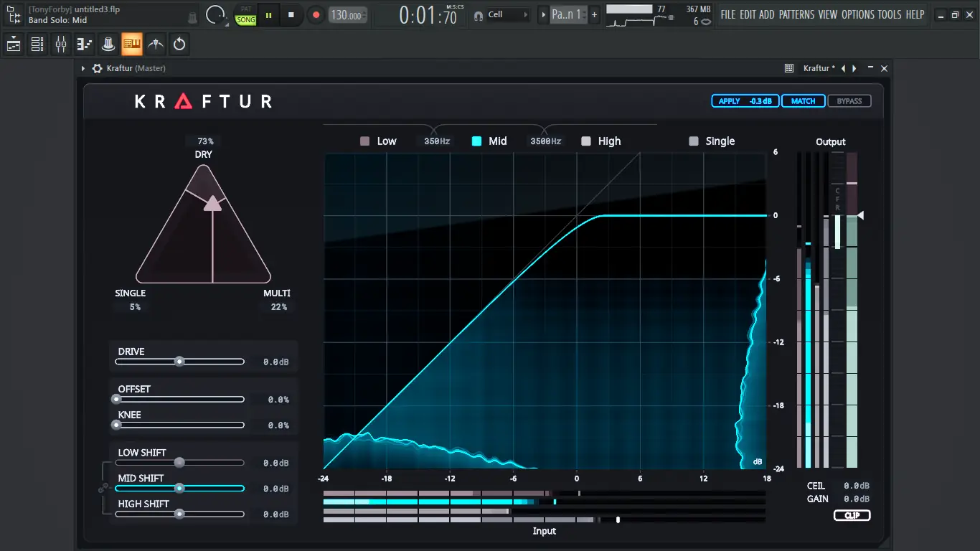Click the record button
This screenshot has height=551, width=980.
315,14
